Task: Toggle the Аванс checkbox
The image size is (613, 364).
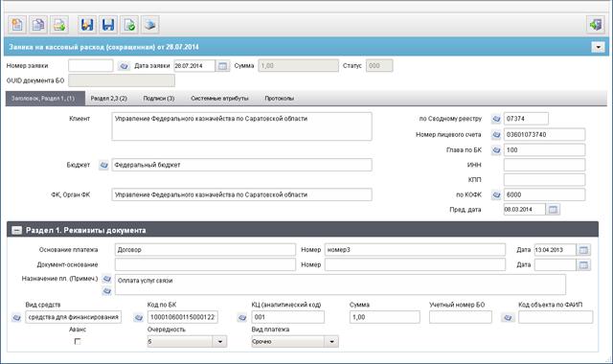Action: pyautogui.click(x=78, y=341)
